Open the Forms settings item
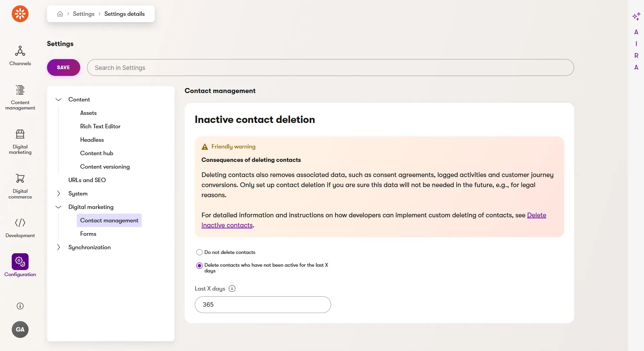The image size is (644, 351). coord(88,234)
